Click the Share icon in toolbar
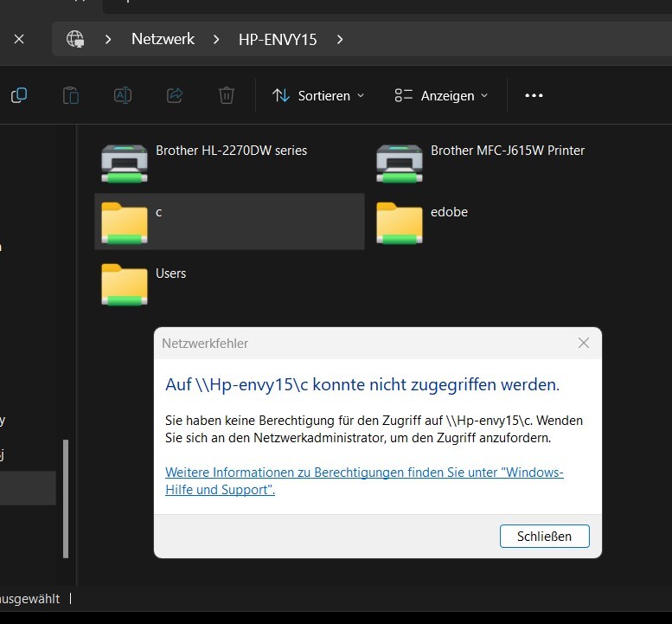The width and height of the screenshot is (672, 624). (175, 95)
